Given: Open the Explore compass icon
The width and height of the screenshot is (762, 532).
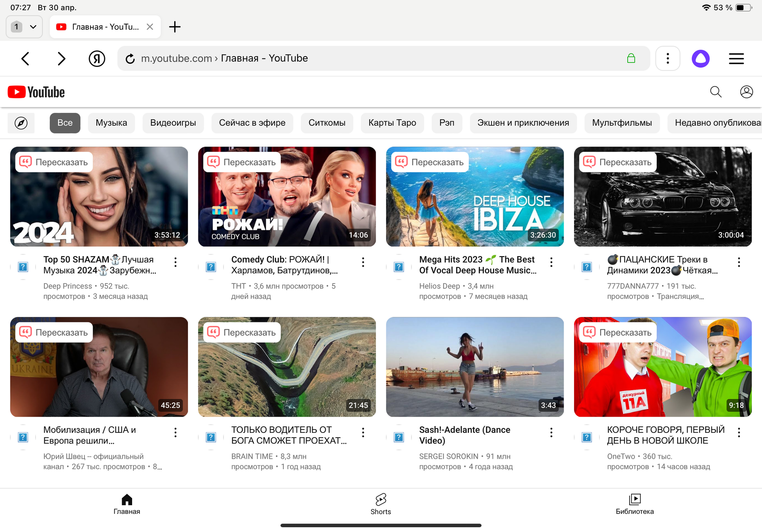Looking at the screenshot, I should coord(21,123).
